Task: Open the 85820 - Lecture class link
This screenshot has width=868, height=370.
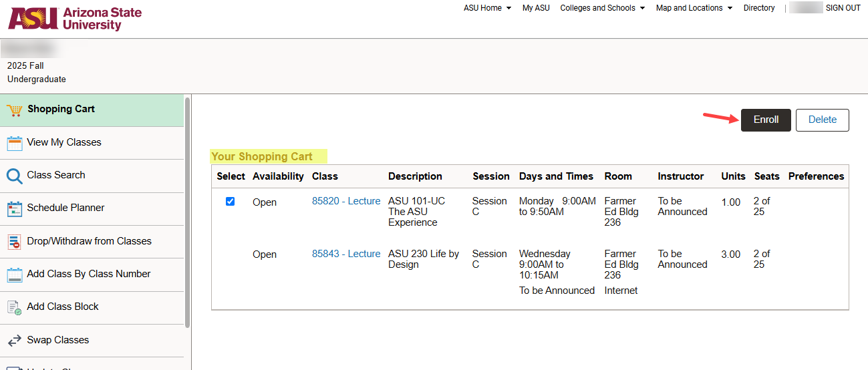Action: (x=346, y=201)
